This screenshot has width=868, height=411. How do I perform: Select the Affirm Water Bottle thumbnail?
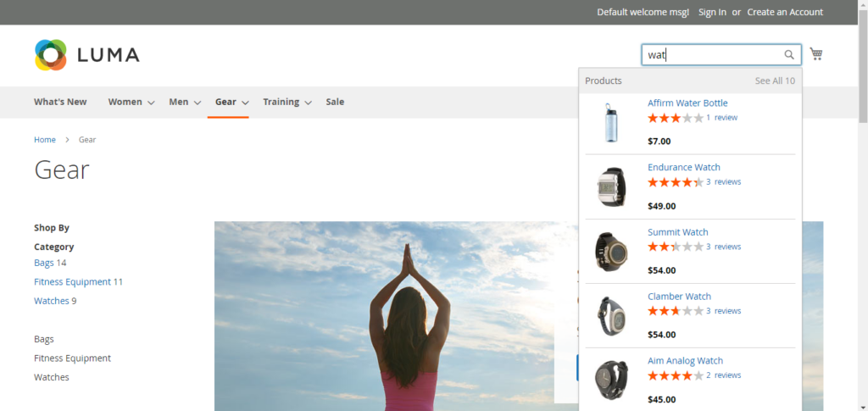click(610, 122)
